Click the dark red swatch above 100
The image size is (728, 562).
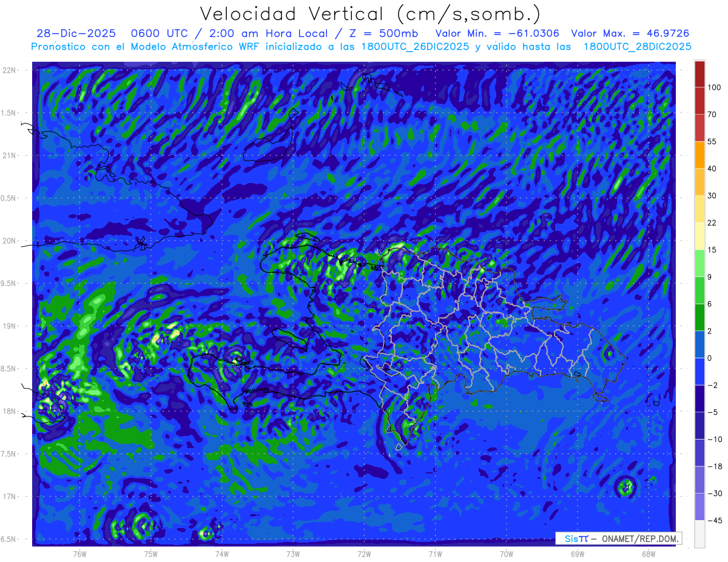(x=699, y=74)
